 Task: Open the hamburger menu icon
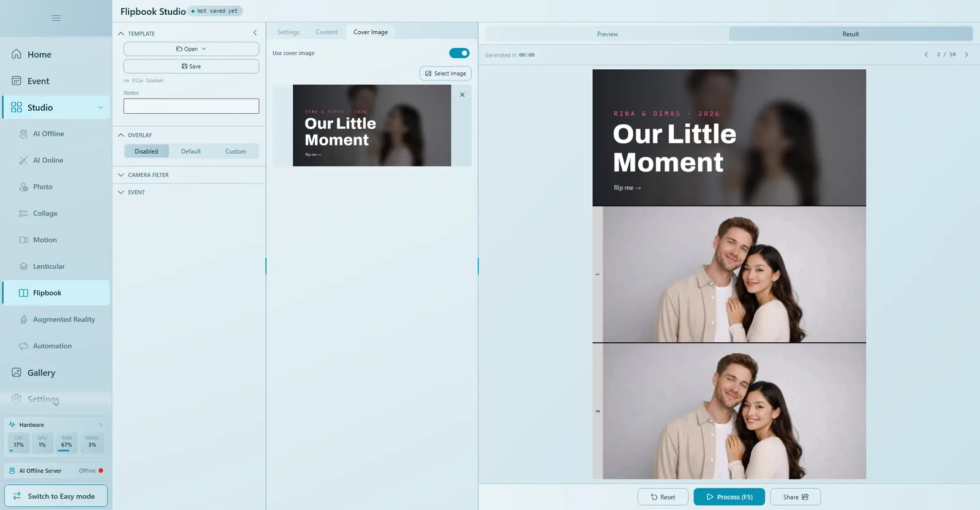(56, 18)
